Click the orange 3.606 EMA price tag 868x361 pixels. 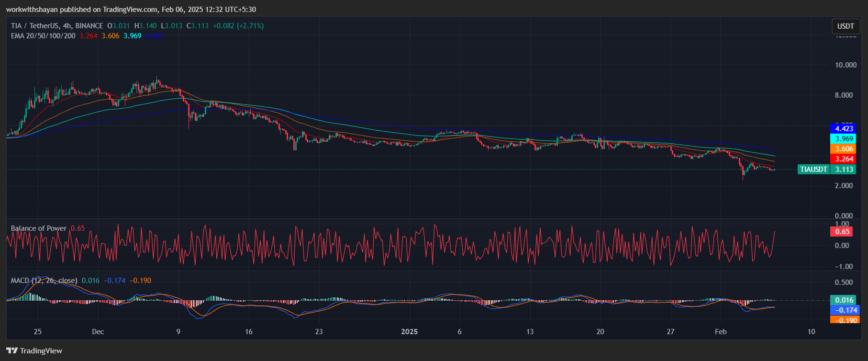pos(844,149)
